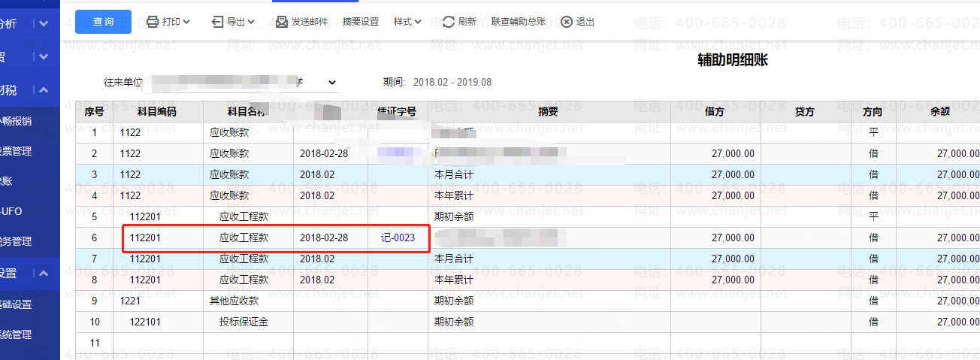Expand the 导出 dropdown arrow
The width and height of the screenshot is (980, 360).
point(251,22)
